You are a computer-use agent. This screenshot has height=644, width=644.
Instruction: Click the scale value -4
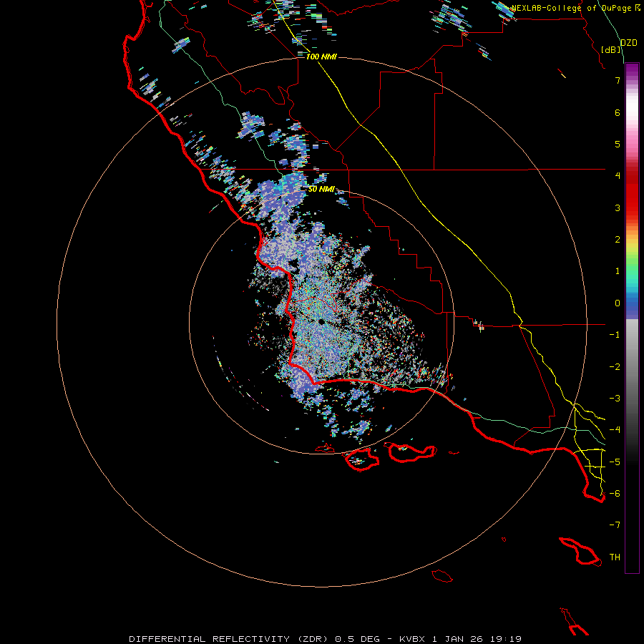click(x=615, y=430)
